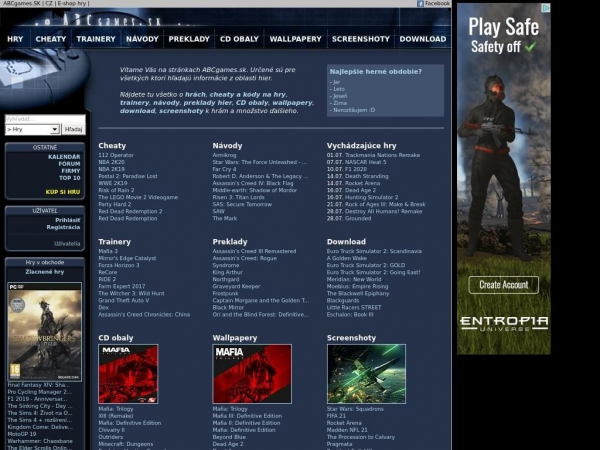Screen dimensions: 600x450
Task: Open FÓRUM in the sidebar
Action: (x=69, y=164)
